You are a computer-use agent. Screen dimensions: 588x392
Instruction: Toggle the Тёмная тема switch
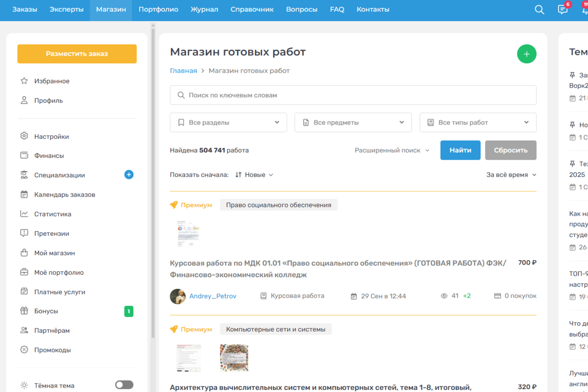tap(124, 385)
